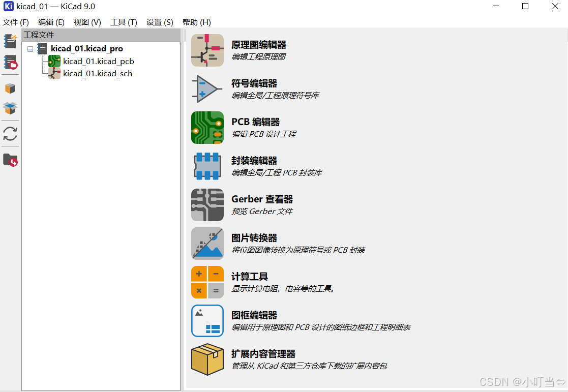Launch the Drawing Sheet Editor icon
Viewport: 568px width, 392px height.
[x=207, y=321]
